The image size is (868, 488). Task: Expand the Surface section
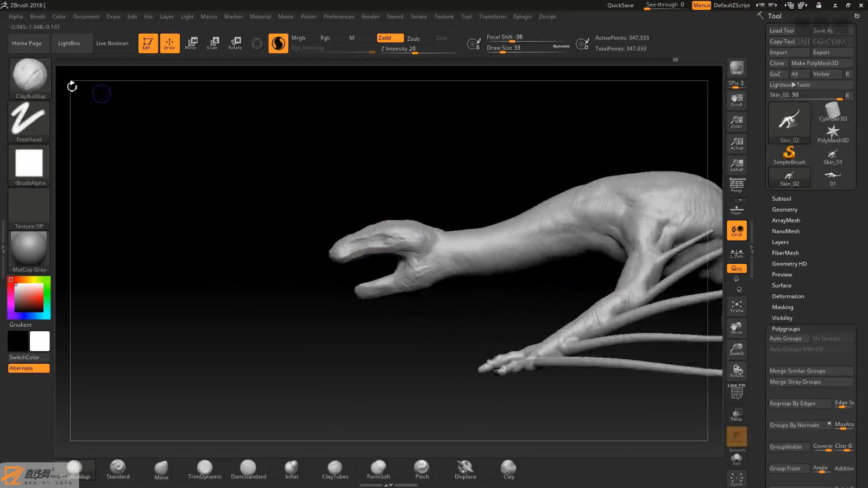(x=782, y=286)
